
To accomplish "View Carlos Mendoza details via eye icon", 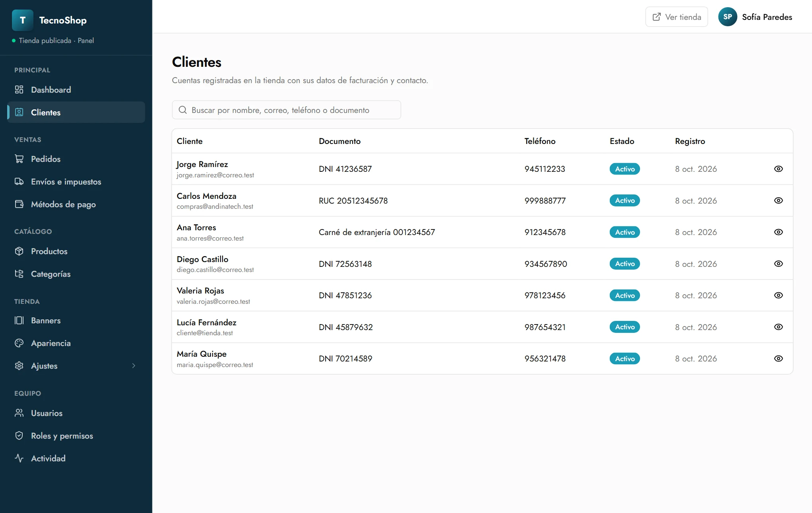I will point(779,200).
